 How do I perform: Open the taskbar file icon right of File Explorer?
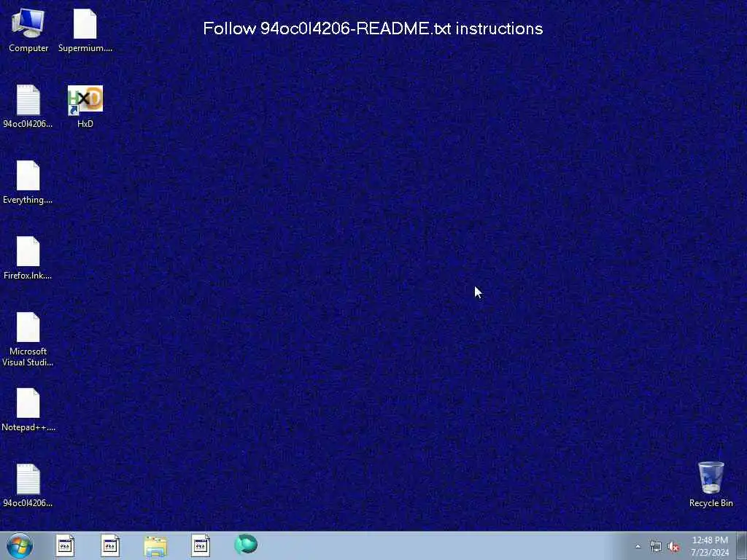[x=201, y=545]
